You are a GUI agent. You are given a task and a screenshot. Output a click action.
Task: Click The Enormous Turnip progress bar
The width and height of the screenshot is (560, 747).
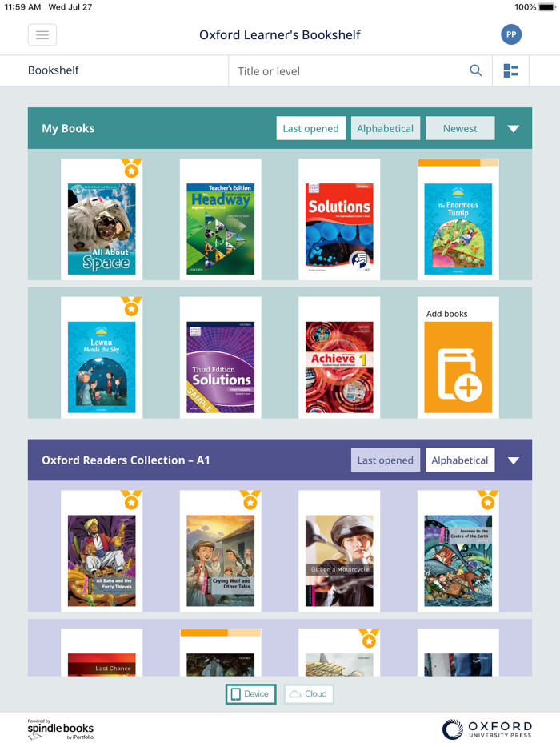point(458,163)
